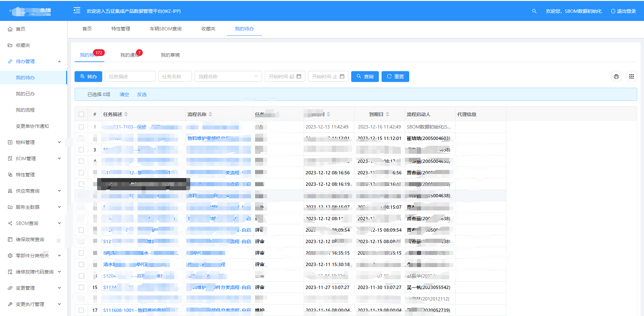Click 物料管理 sidebar icon

[10, 142]
